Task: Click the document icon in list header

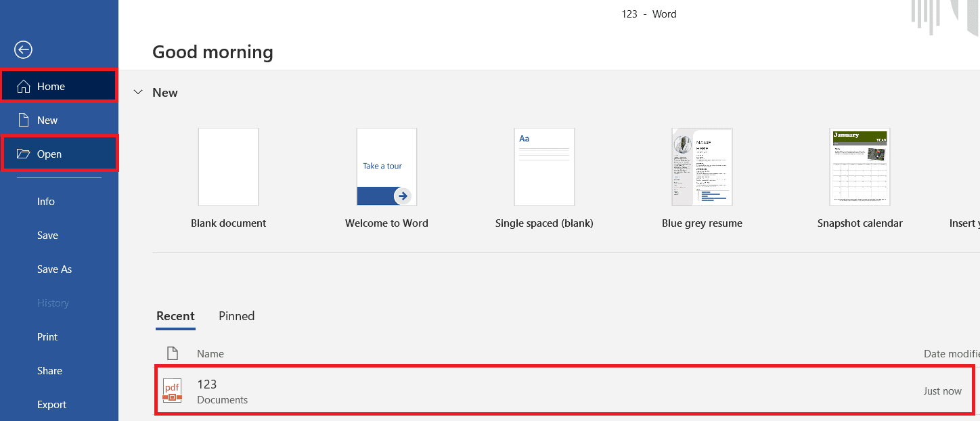Action: (173, 353)
